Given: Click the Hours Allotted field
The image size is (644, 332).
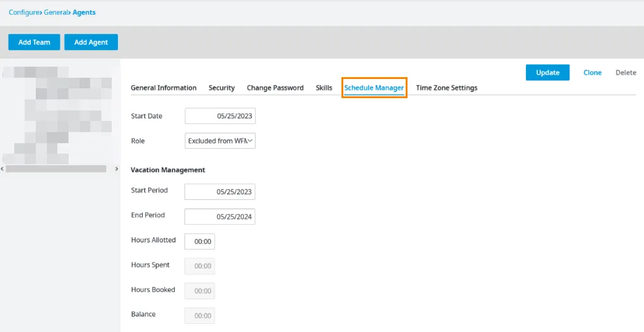Looking at the screenshot, I should pyautogui.click(x=199, y=242).
